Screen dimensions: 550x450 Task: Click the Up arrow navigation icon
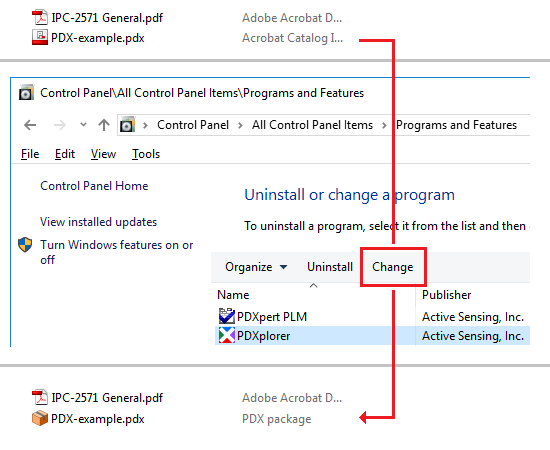tap(104, 125)
